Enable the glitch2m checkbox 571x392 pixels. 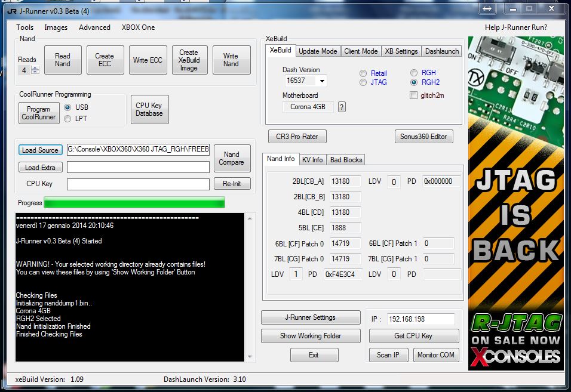click(413, 95)
